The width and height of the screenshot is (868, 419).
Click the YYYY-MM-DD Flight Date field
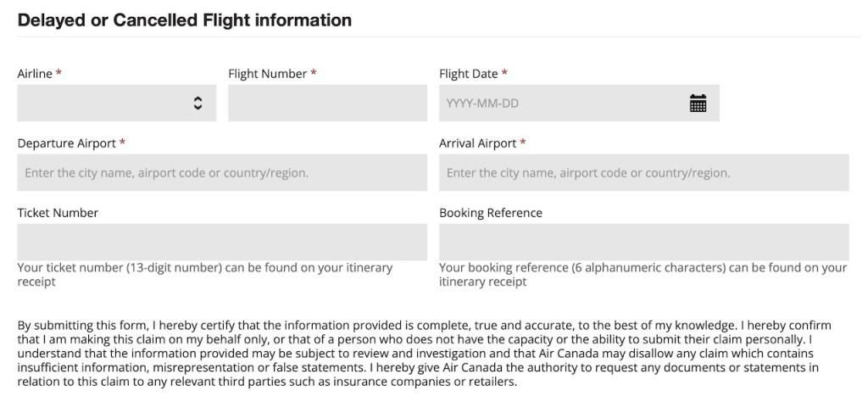coord(559,103)
